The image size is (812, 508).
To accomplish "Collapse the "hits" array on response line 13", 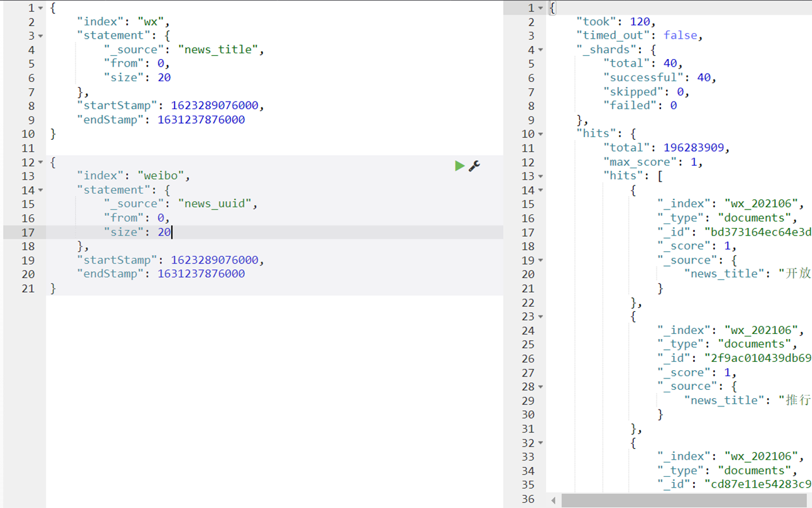I will (x=540, y=177).
